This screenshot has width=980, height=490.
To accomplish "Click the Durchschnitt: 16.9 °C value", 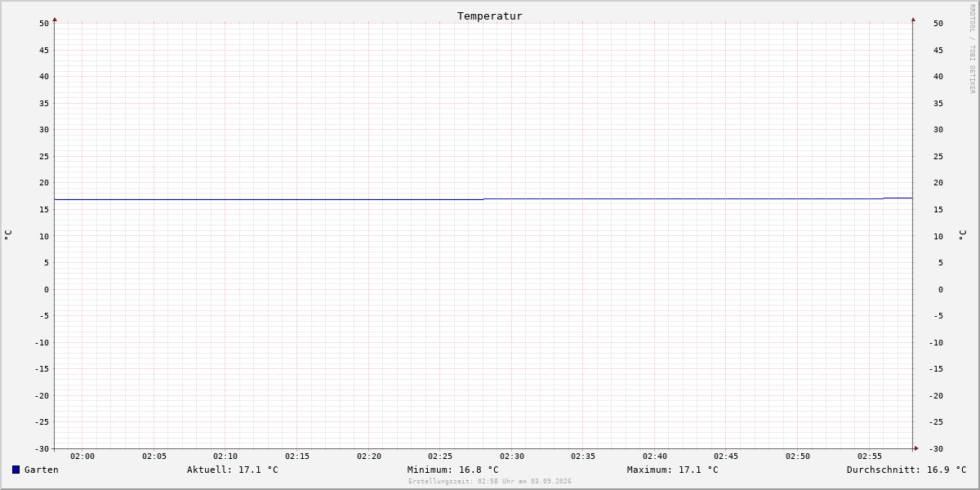I will click(906, 470).
